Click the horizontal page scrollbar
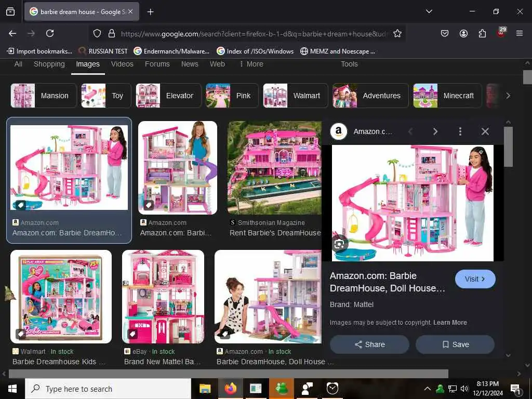This screenshot has width=532, height=399. [x=229, y=374]
